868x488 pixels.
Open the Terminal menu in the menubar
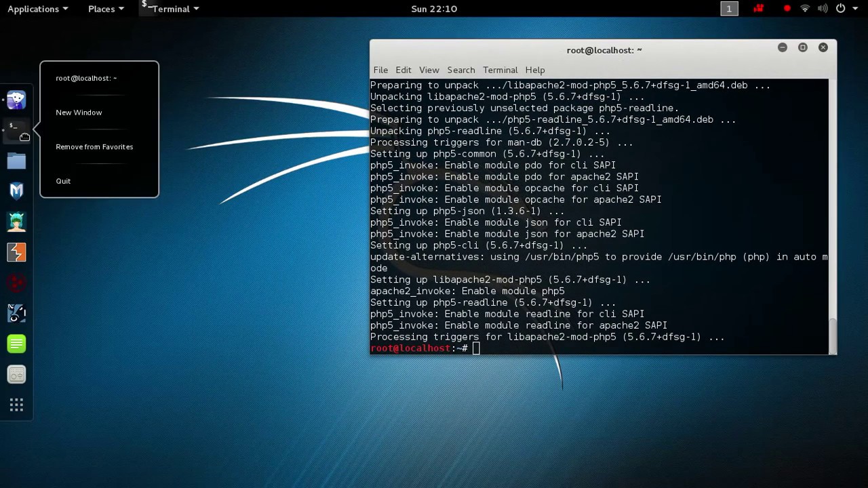500,70
